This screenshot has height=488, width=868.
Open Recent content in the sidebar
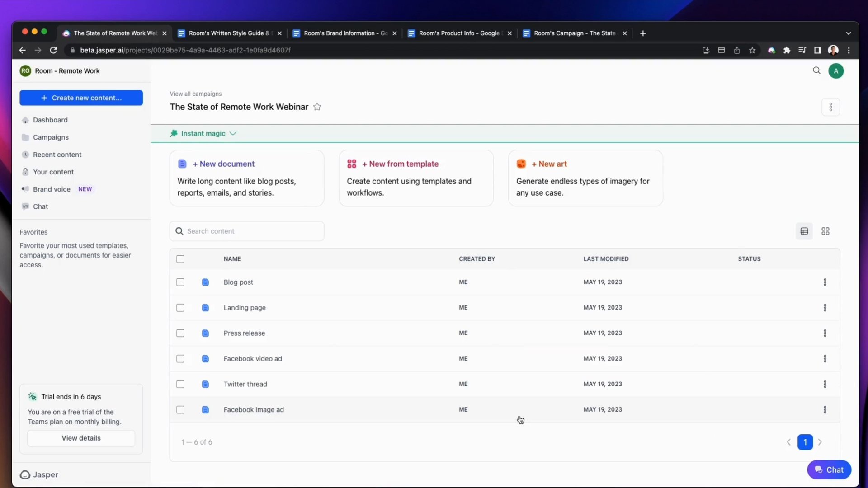pyautogui.click(x=57, y=155)
